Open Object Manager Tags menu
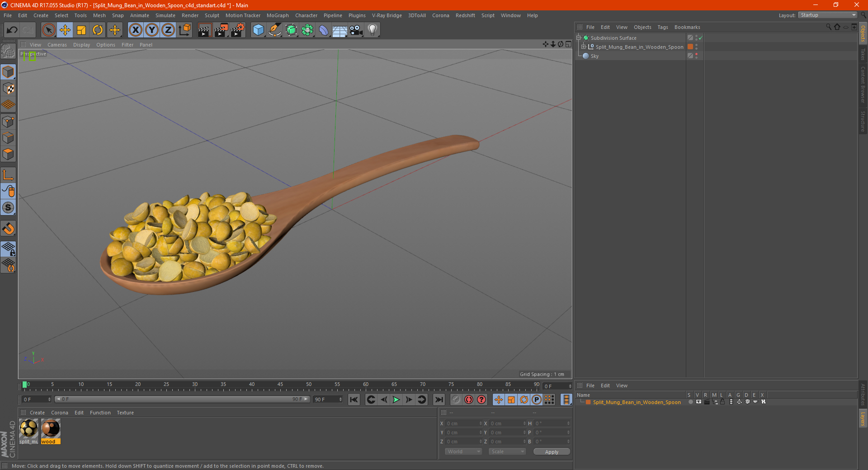 click(663, 27)
